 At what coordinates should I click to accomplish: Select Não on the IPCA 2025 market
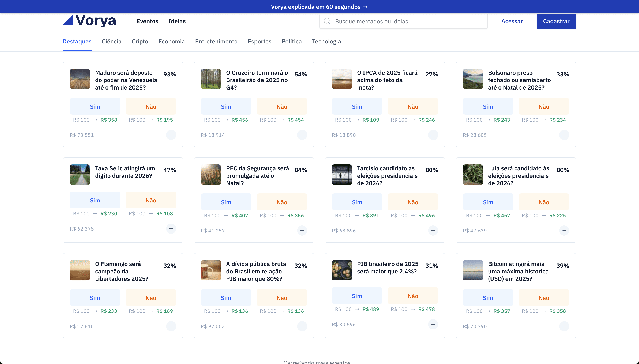tap(412, 106)
